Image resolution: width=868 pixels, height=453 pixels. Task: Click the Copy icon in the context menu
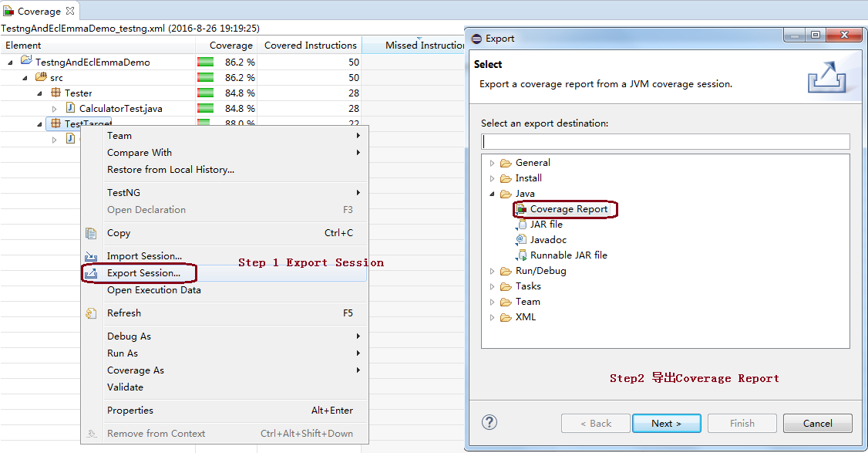91,233
